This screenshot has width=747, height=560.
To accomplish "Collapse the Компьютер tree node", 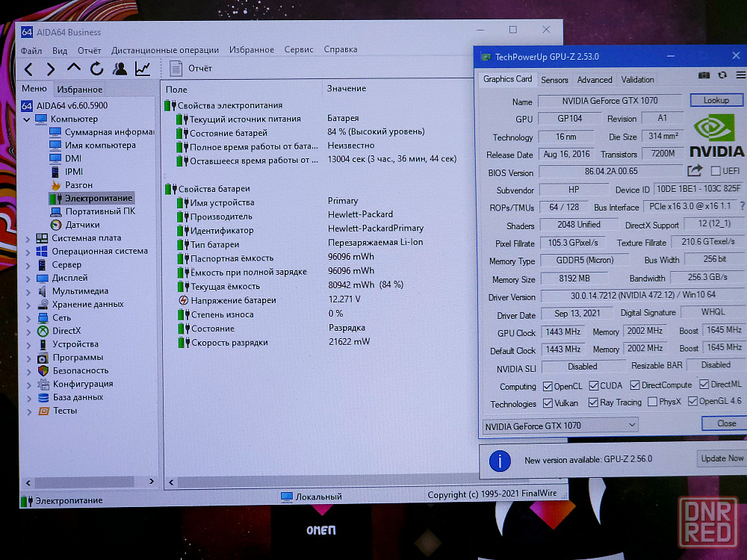I will coord(27,119).
